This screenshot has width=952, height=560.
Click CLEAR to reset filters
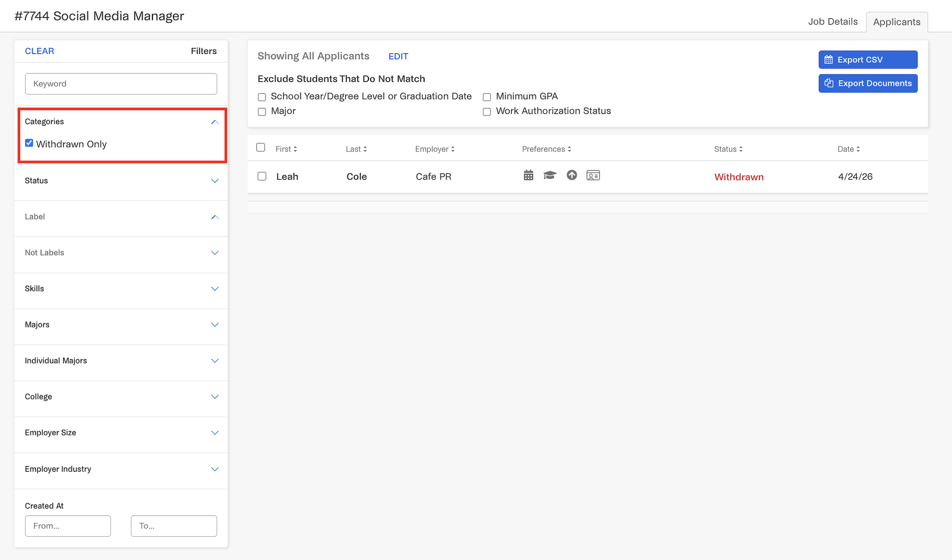(39, 51)
